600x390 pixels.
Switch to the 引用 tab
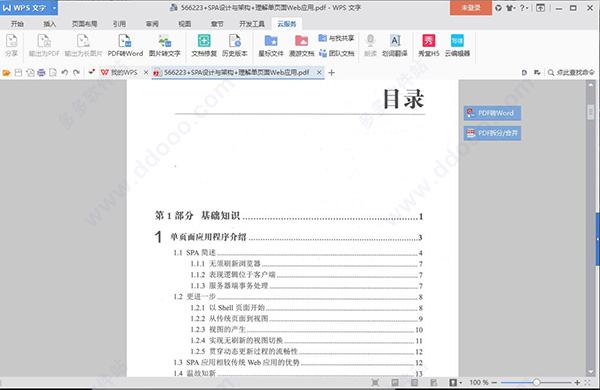pos(119,24)
